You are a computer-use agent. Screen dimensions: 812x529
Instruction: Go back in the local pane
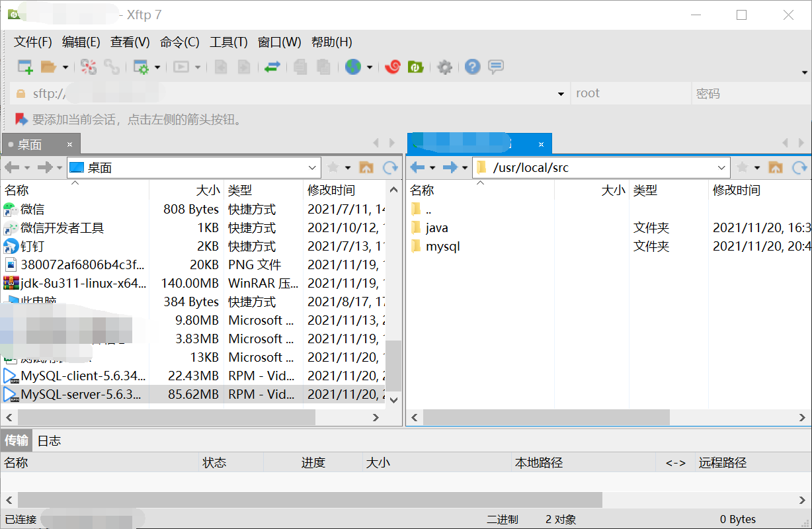[x=12, y=167]
